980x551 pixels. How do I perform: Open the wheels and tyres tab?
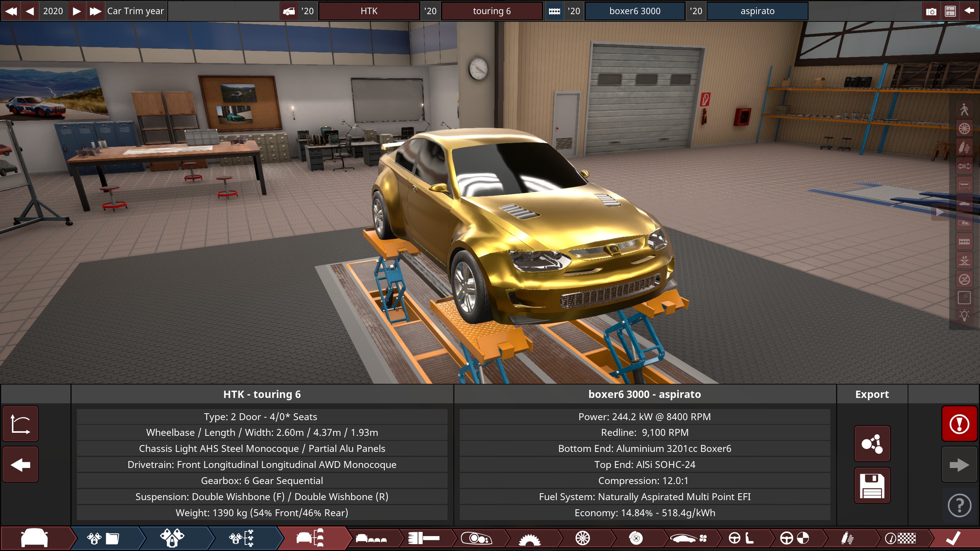[583, 538]
